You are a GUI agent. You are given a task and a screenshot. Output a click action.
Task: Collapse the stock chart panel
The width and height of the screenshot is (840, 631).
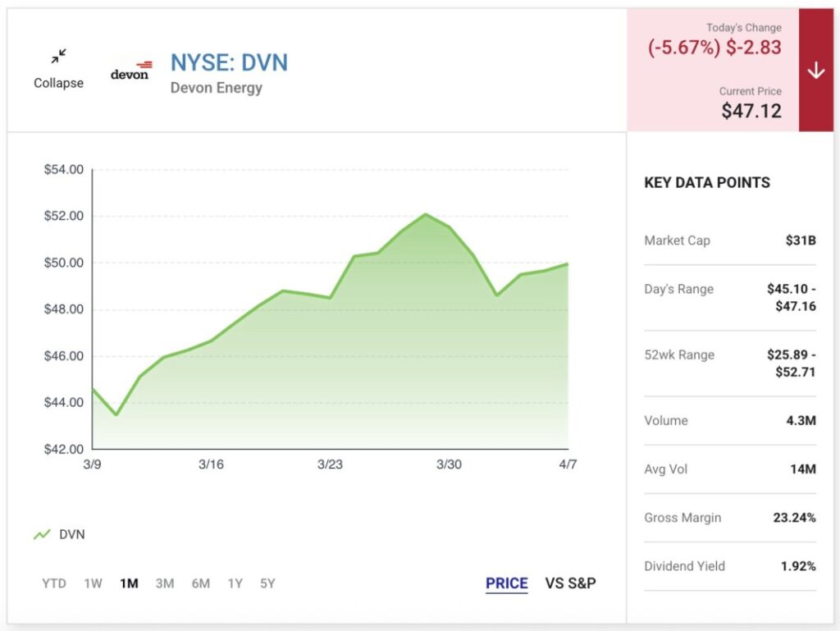tap(58, 83)
